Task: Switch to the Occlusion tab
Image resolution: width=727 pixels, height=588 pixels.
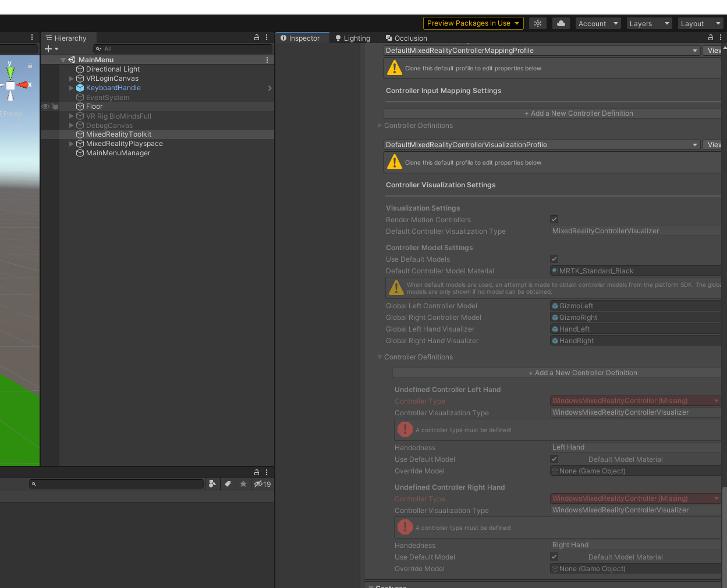Action: click(406, 38)
